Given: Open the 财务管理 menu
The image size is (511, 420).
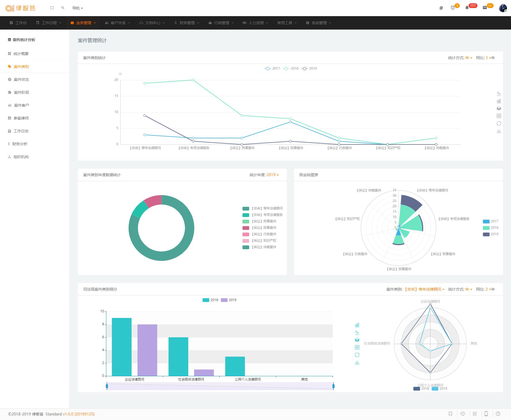Looking at the screenshot, I should coord(187,23).
